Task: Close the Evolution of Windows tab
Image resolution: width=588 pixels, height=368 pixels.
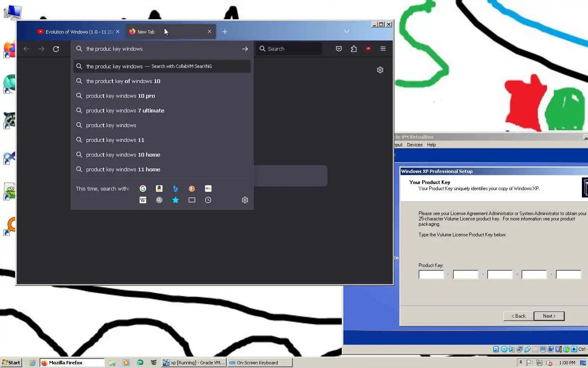Action: click(118, 31)
